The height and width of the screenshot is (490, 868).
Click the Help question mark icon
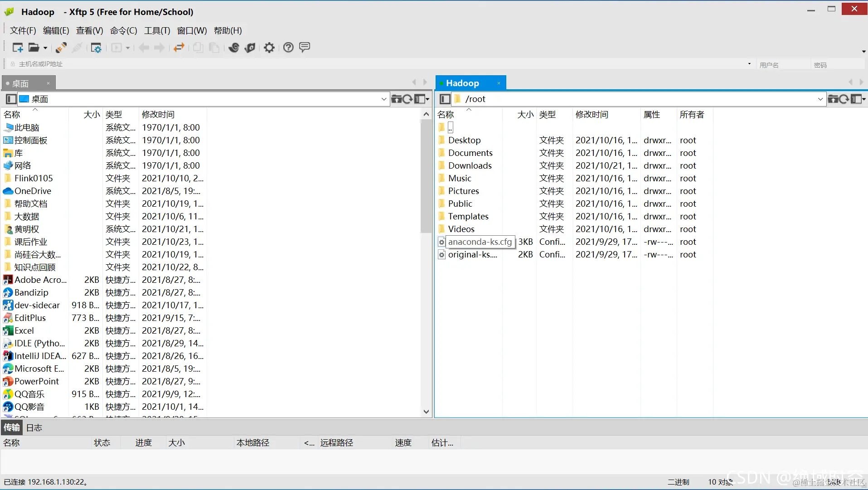coord(288,48)
